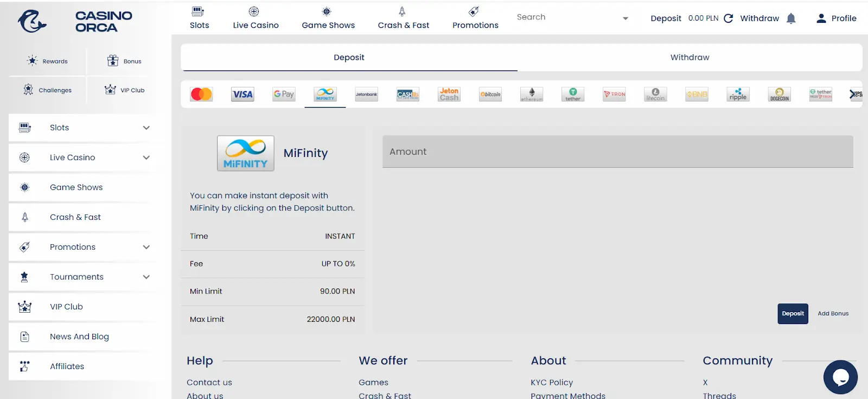Click the notification bell icon

791,18
